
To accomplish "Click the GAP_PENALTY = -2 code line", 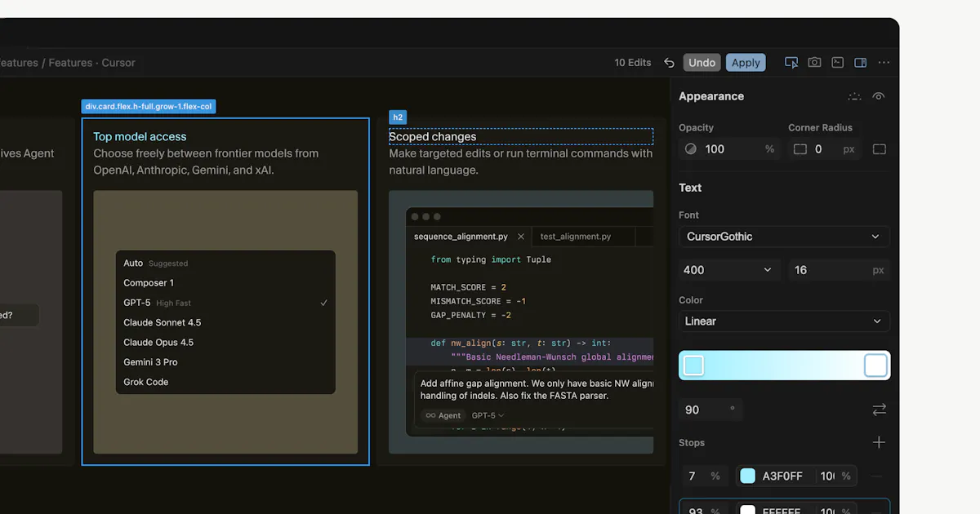I will coord(471,315).
